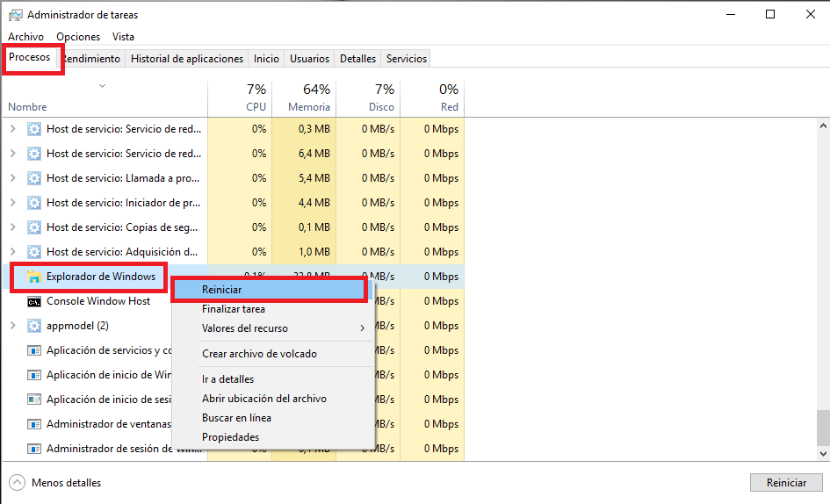Open the Vista menu

[123, 37]
